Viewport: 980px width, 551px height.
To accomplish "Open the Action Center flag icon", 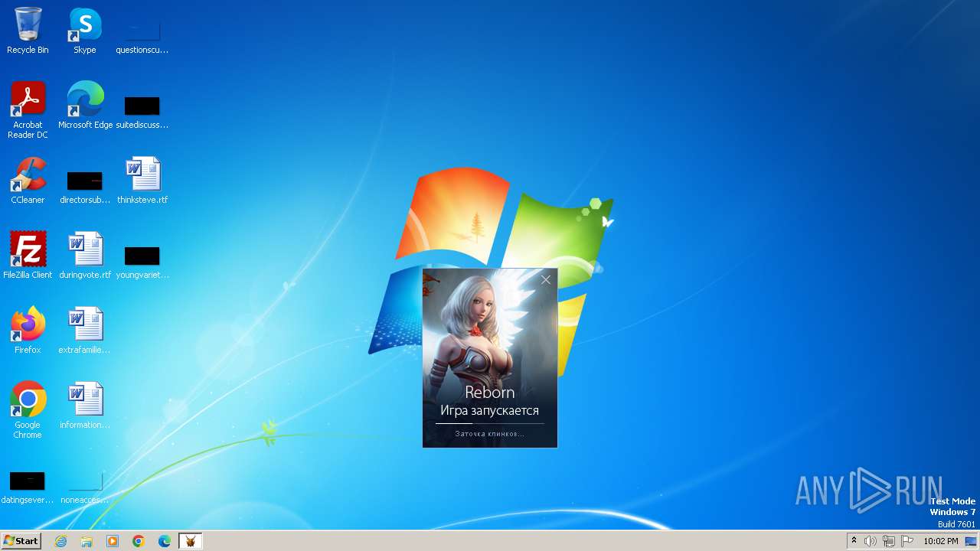I will coord(907,541).
